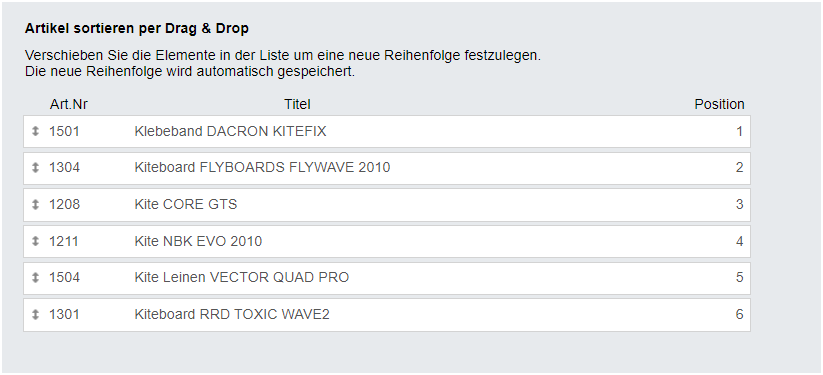Click article number 1504
The height and width of the screenshot is (375, 823).
65,277
